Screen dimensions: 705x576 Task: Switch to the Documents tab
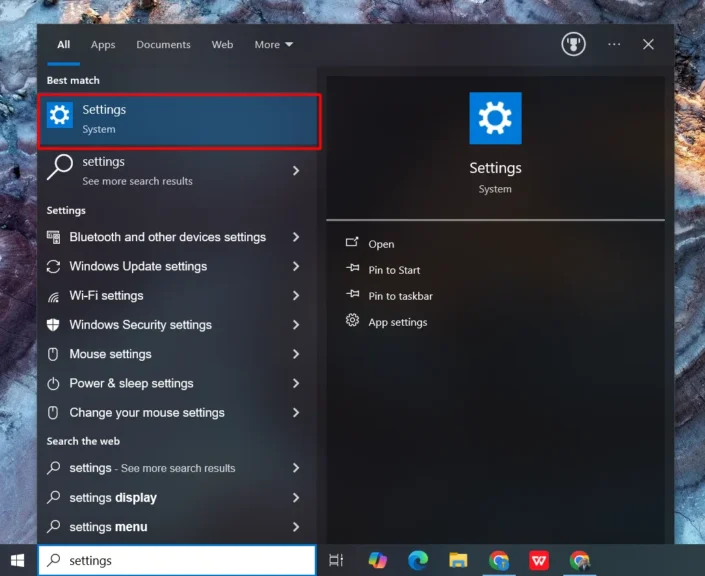click(163, 45)
